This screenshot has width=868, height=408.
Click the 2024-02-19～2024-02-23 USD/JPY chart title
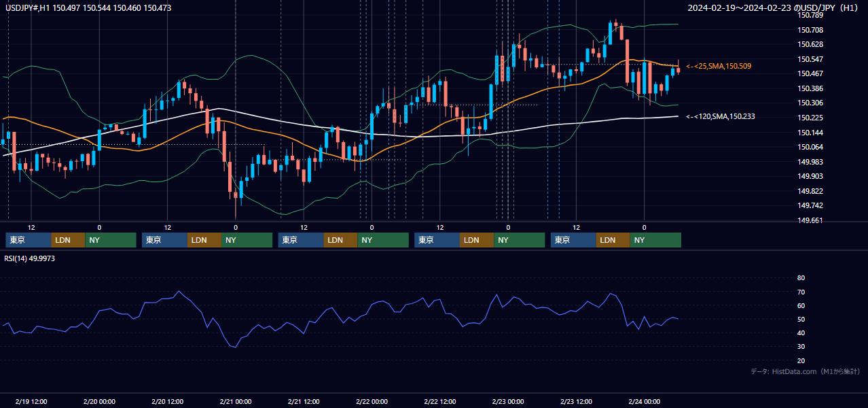[774, 8]
